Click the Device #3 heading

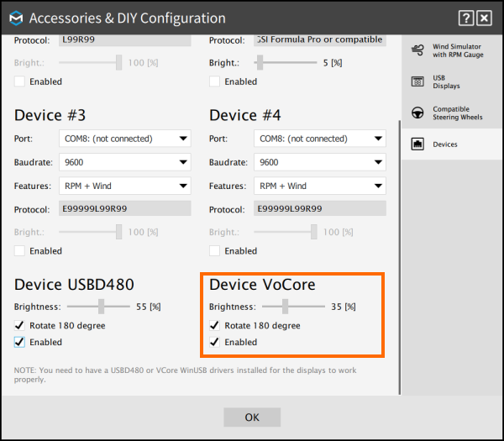click(x=50, y=115)
